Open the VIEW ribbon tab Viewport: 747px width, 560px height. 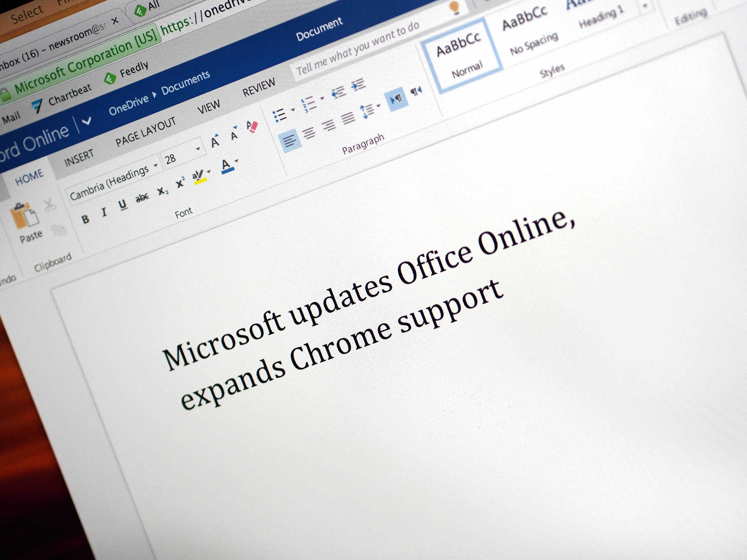(x=209, y=107)
